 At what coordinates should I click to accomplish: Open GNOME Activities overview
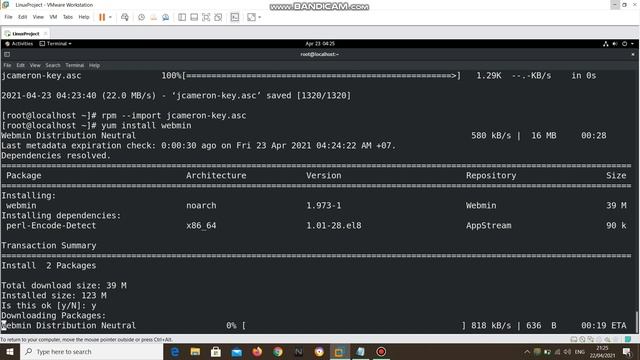coord(19,44)
